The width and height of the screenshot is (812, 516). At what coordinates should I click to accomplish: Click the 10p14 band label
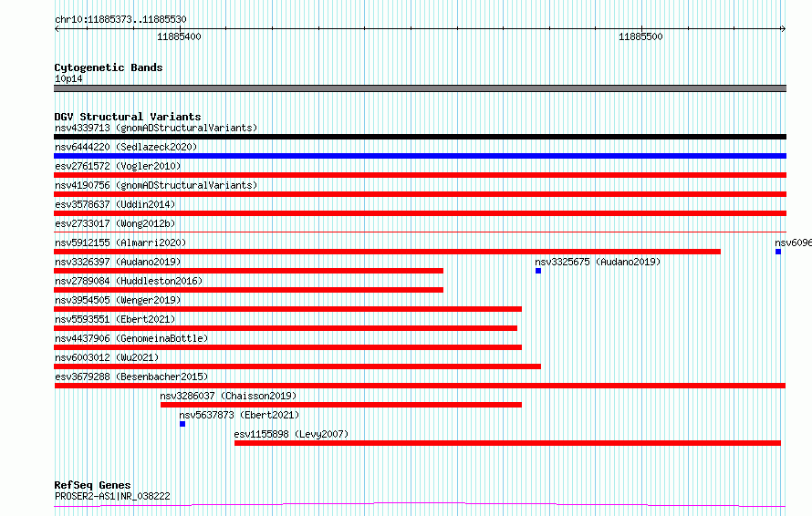(68, 78)
